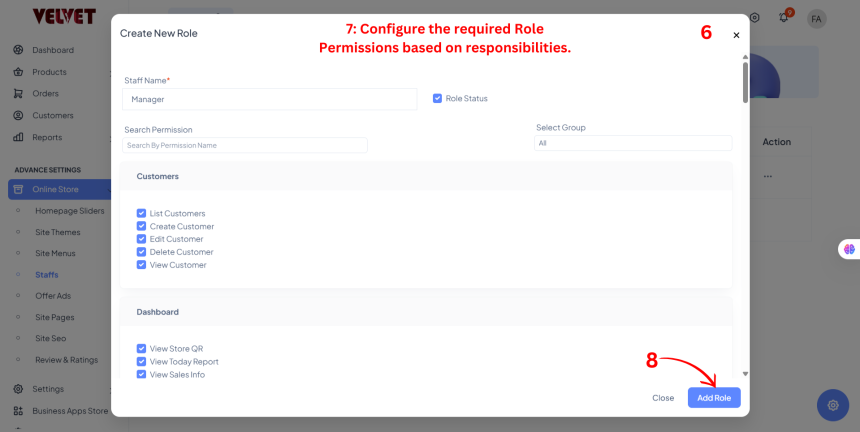
Task: Toggle the Role Status checkbox
Action: click(438, 98)
